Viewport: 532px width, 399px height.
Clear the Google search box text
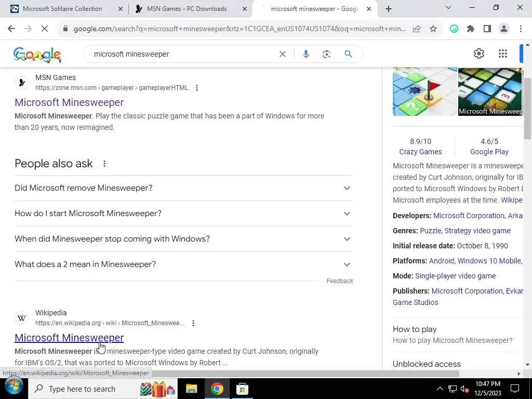point(282,54)
